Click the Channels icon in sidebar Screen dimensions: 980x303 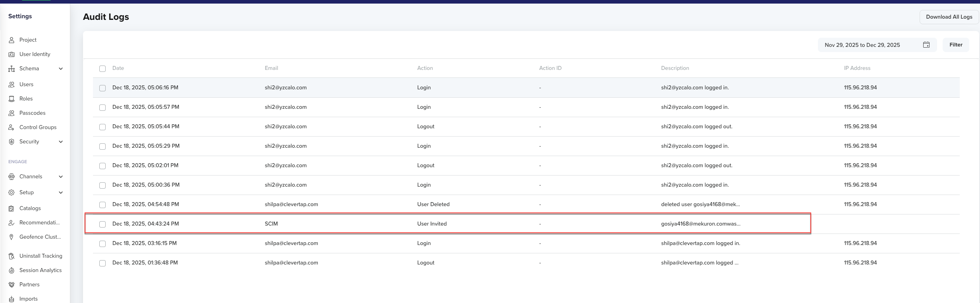(12, 177)
